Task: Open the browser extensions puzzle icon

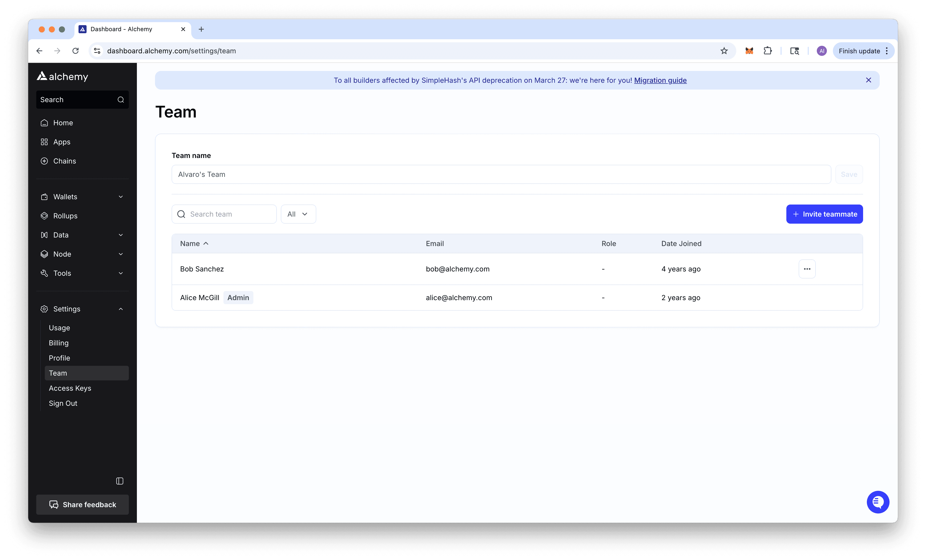Action: pos(767,51)
